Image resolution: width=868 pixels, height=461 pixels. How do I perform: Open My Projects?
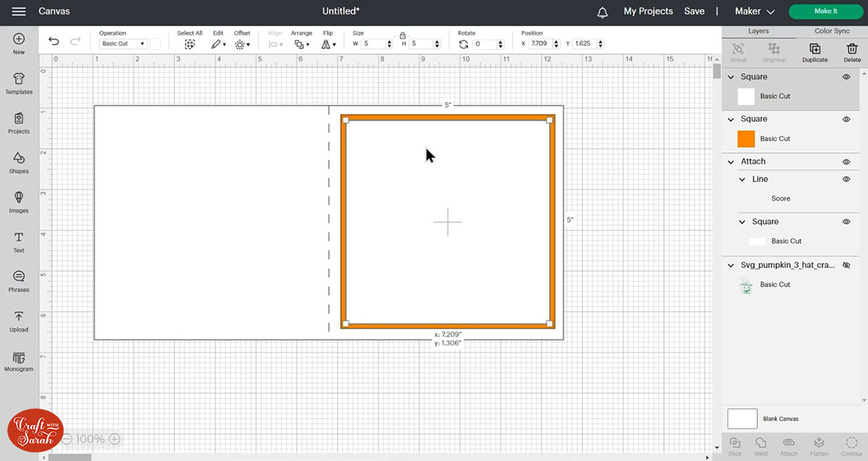tap(648, 12)
